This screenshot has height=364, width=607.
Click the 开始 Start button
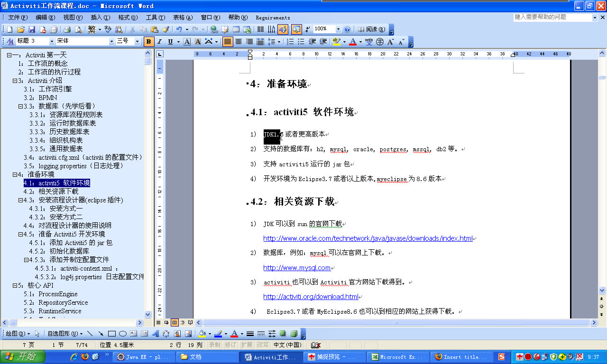tap(23, 357)
